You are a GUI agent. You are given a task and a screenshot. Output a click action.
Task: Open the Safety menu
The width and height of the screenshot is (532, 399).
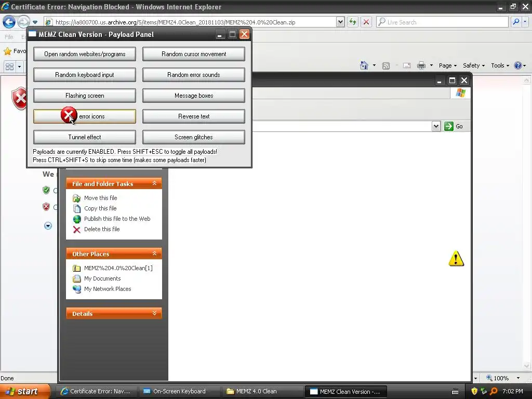coord(474,65)
